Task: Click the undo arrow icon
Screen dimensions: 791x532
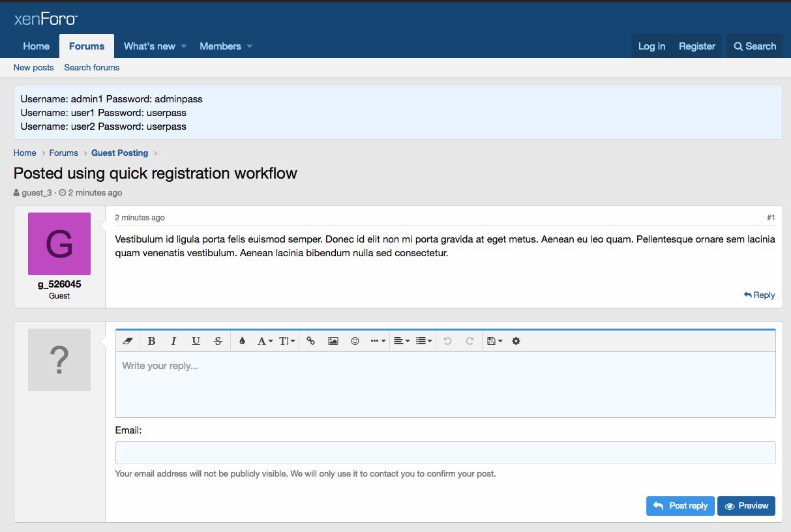Action: tap(447, 341)
